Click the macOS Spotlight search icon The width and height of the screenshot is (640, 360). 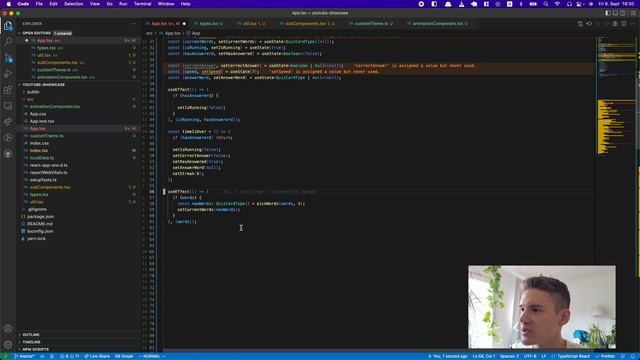coord(546,4)
